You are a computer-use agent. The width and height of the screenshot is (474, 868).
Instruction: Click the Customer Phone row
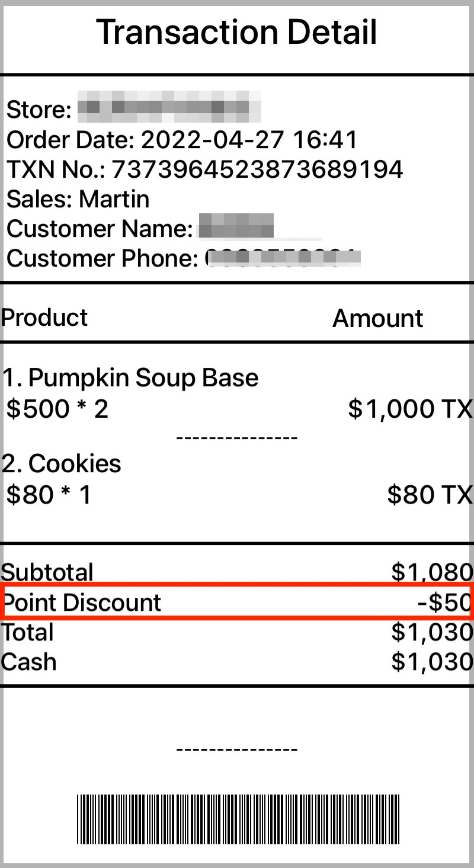click(184, 258)
